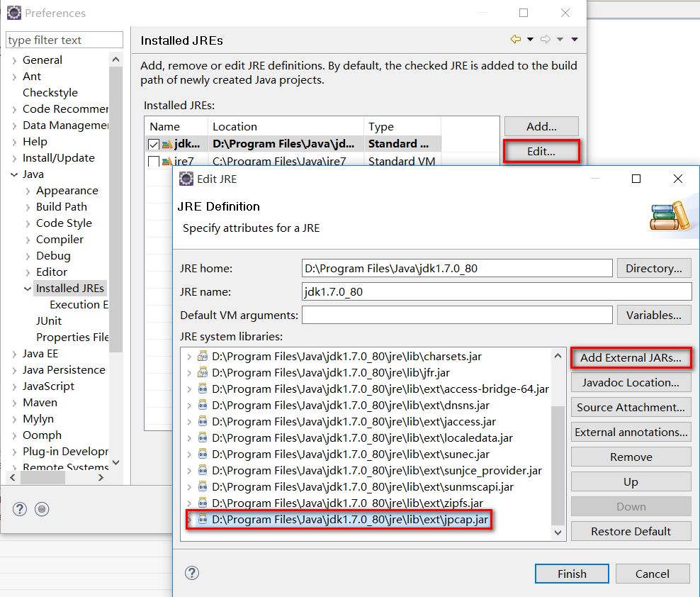Click Add External JARs button
Screen dimensions: 700x597
point(631,357)
